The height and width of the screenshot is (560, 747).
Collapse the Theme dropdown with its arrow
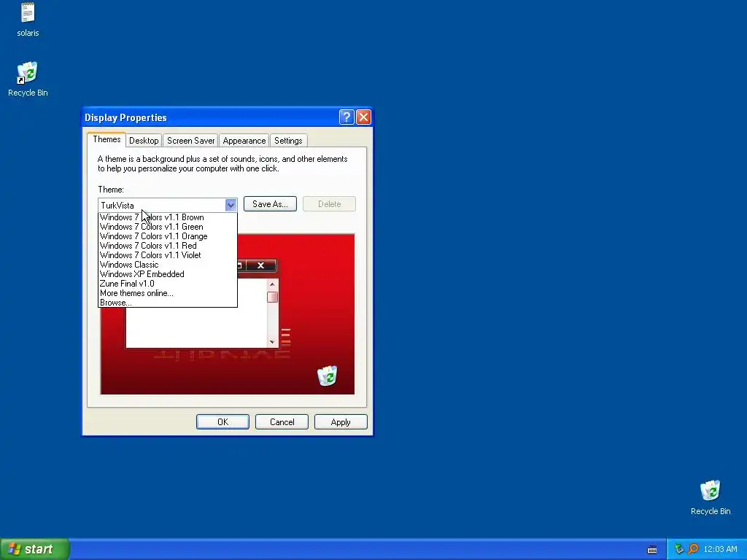(231, 205)
